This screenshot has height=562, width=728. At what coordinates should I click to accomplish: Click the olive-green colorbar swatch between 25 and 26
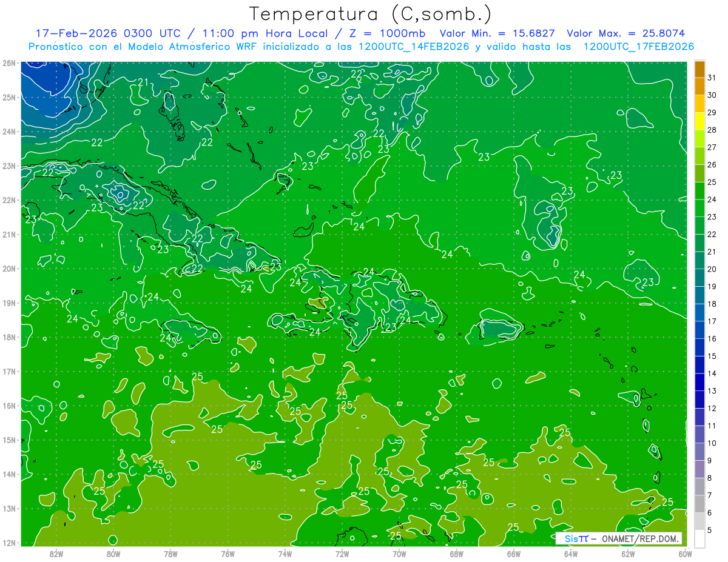pyautogui.click(x=699, y=173)
